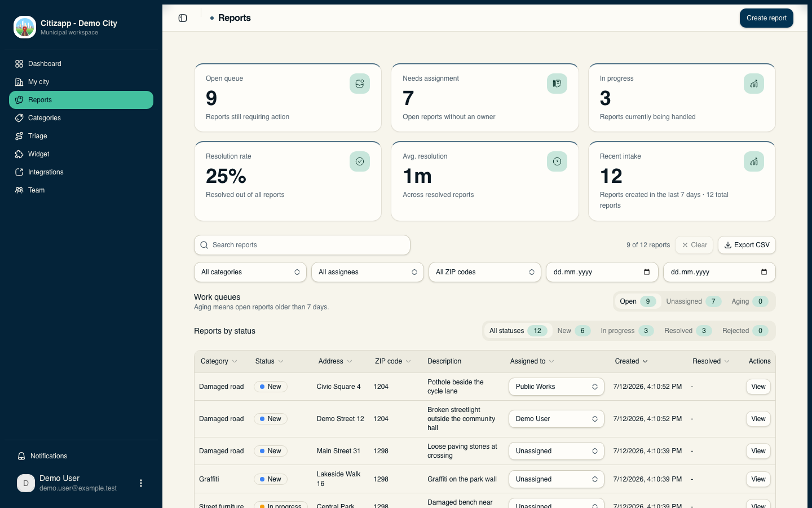Filter reports by In progress status
Viewport: 812px width, 508px height.
626,331
